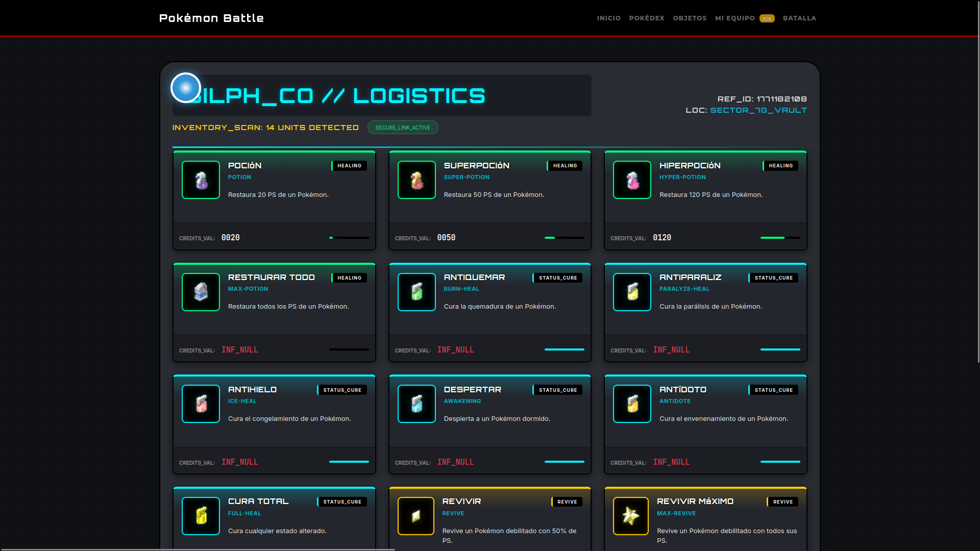This screenshot has height=551, width=980.
Task: Click the Restaurar Todo max-potion icon
Action: pyautogui.click(x=201, y=292)
